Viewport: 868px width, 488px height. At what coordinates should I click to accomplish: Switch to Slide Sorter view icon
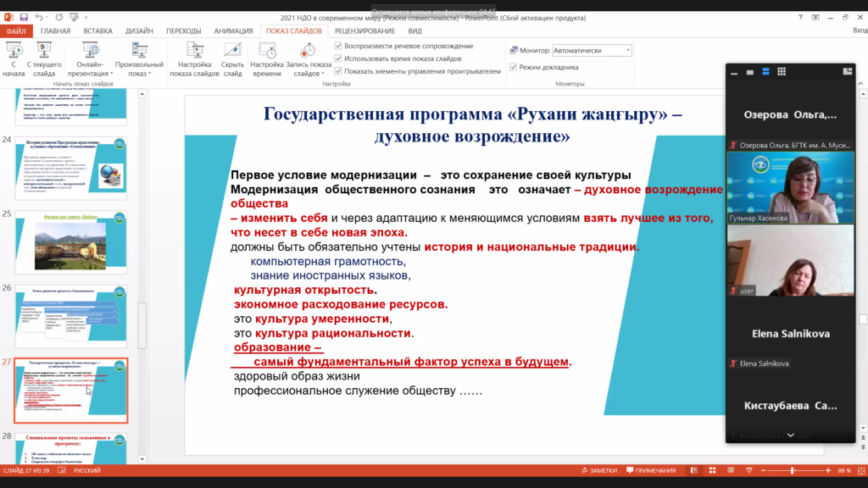pos(712,470)
